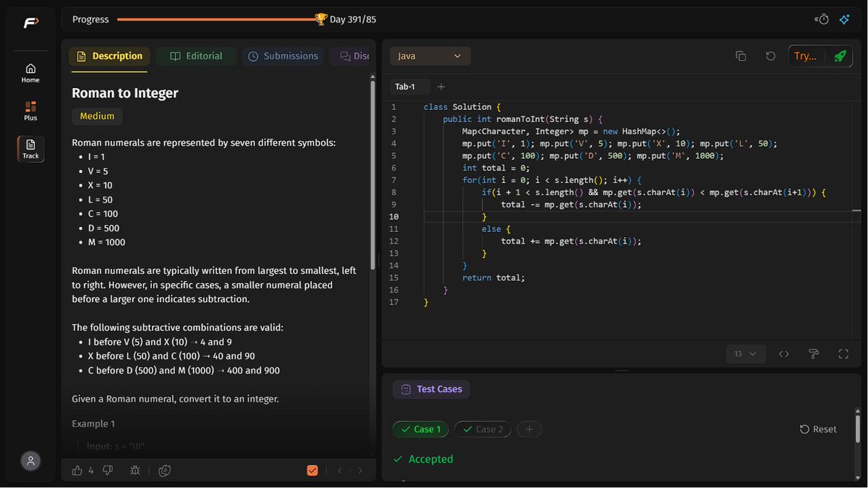This screenshot has width=868, height=488.
Task: Click the sparkle AI icon at top right
Action: (x=844, y=20)
